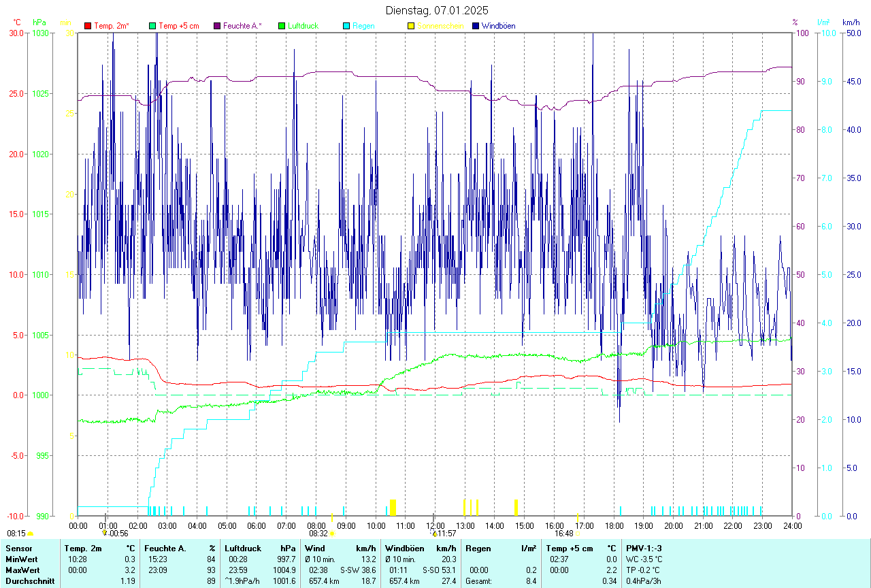Image resolution: width=871 pixels, height=588 pixels.
Task: Click the chart title 'Dienstag, 07.01.2025'
Action: coord(437,10)
